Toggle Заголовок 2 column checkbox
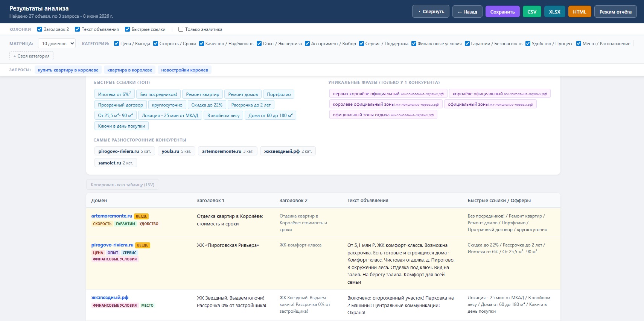The width and height of the screenshot is (644, 321). [x=40, y=29]
